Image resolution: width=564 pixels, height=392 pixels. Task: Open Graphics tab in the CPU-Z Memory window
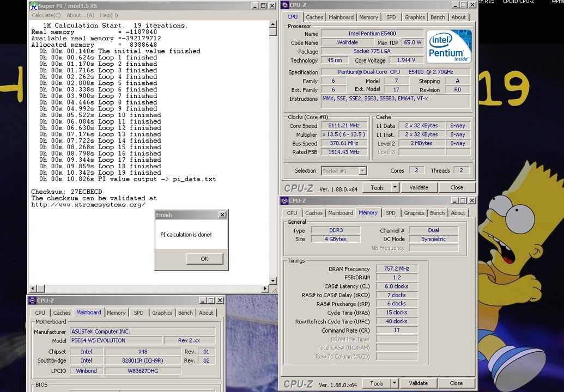[x=414, y=213]
